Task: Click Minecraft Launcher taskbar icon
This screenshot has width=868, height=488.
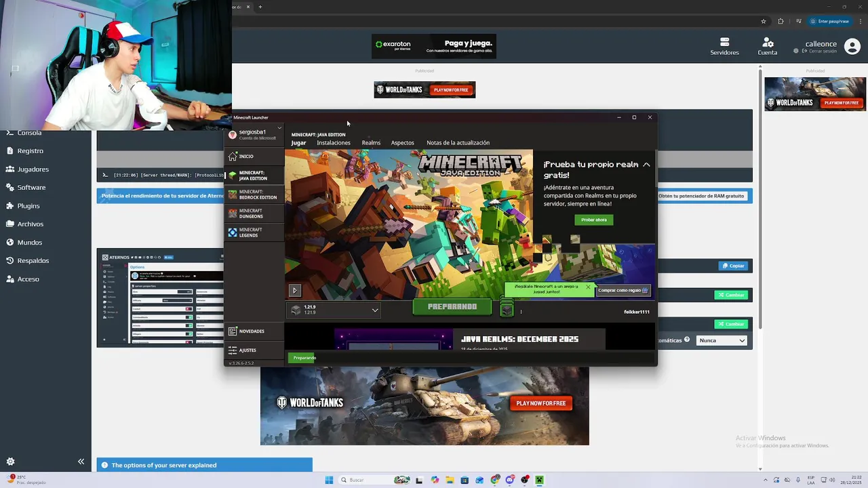Action: point(540,480)
